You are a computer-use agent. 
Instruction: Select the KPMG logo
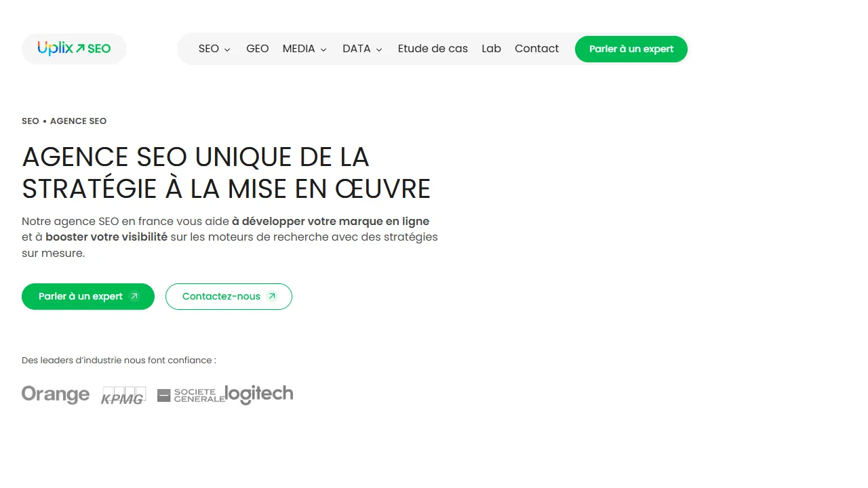(123, 395)
